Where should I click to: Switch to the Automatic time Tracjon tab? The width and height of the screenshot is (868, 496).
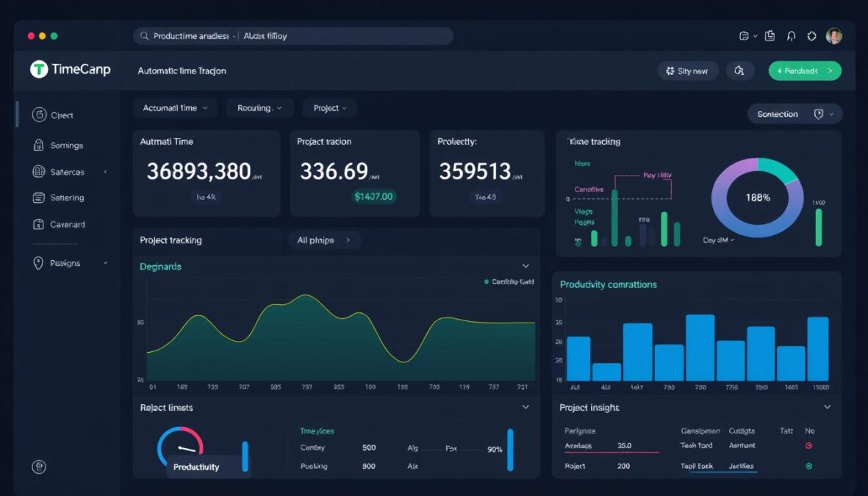[x=182, y=71]
